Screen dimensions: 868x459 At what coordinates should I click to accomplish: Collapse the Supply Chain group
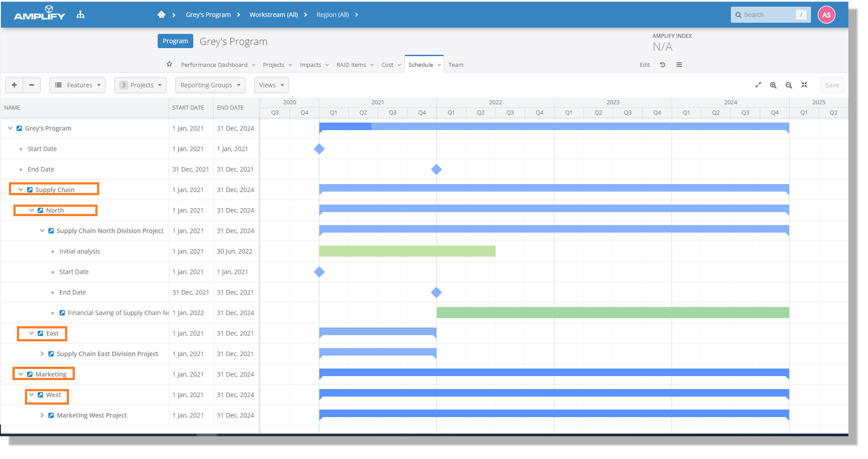[x=21, y=190]
